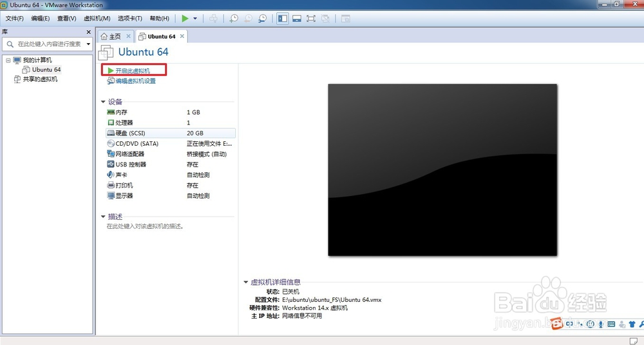Click the monitor icon beside 显示器
This screenshot has height=345, width=644.
point(111,196)
